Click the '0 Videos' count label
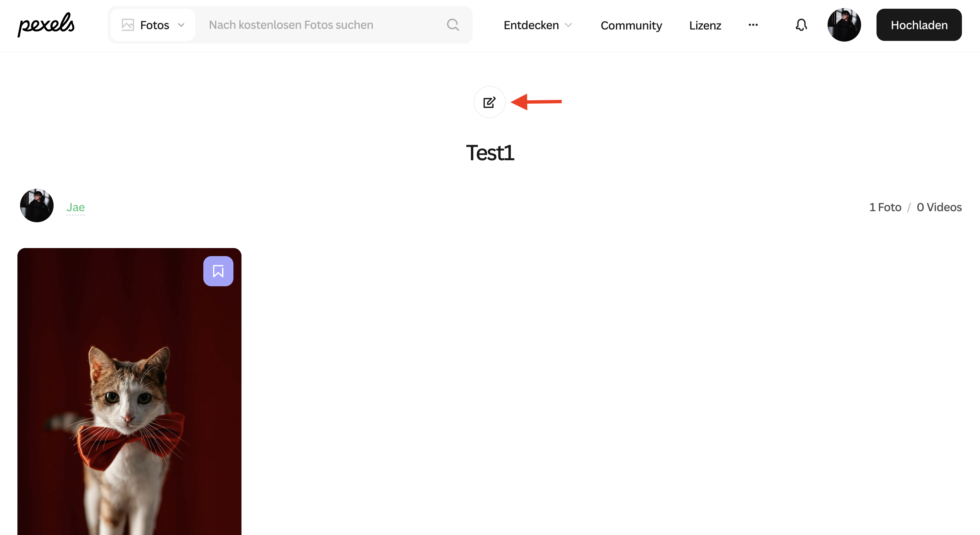 pos(939,207)
